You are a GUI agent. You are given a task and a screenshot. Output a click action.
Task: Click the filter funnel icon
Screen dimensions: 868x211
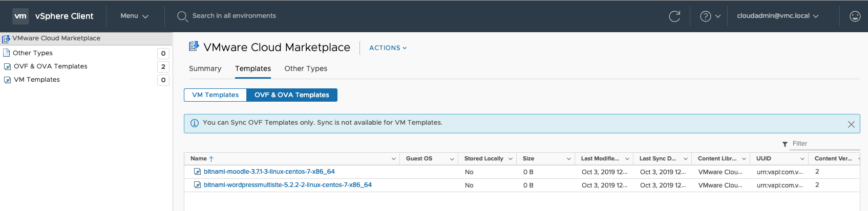785,144
